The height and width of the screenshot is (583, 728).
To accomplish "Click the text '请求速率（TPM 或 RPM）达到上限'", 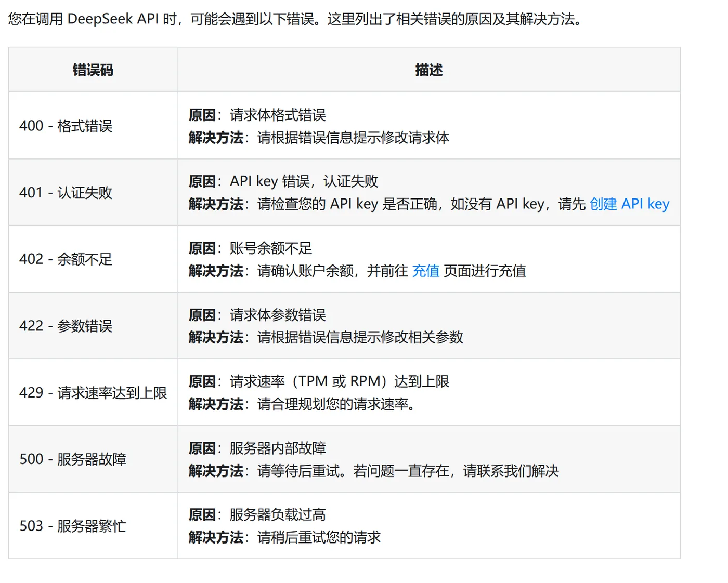I will tap(340, 381).
